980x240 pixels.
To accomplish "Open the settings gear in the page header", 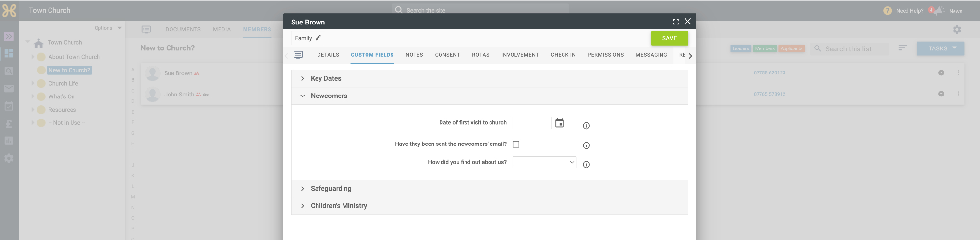I will pyautogui.click(x=957, y=30).
